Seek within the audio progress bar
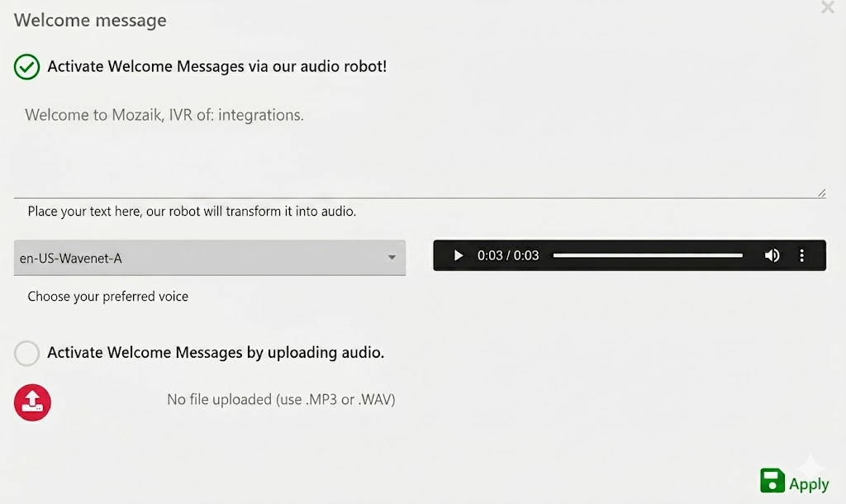Viewport: 846px width, 504px height. coord(648,255)
